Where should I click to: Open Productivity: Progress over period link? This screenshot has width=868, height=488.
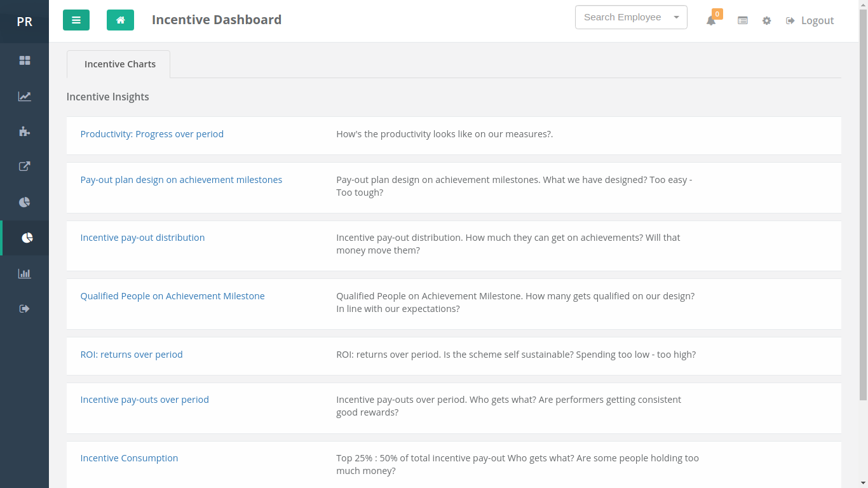tap(152, 134)
